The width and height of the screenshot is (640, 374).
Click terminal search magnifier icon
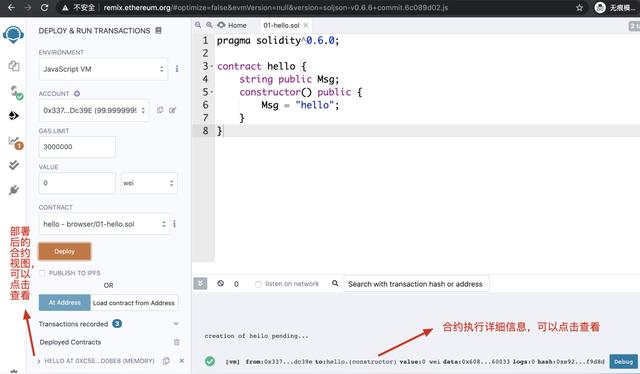(x=335, y=283)
